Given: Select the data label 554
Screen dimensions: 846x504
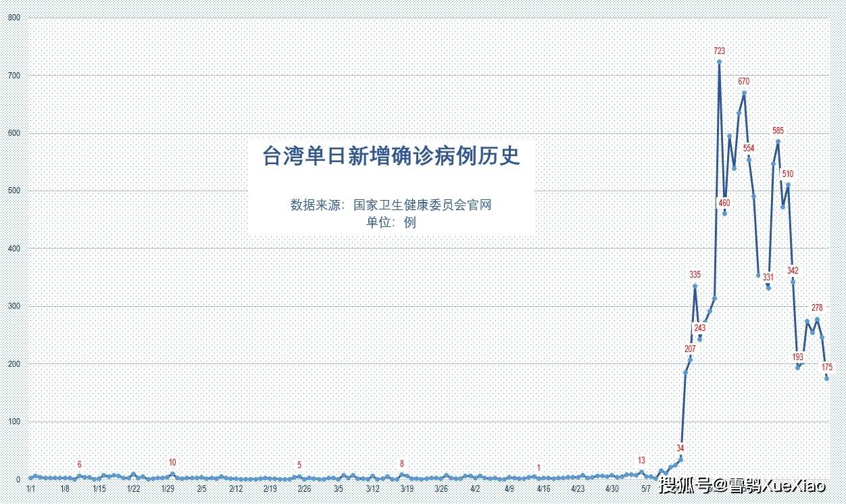Looking at the screenshot, I should coord(749,148).
